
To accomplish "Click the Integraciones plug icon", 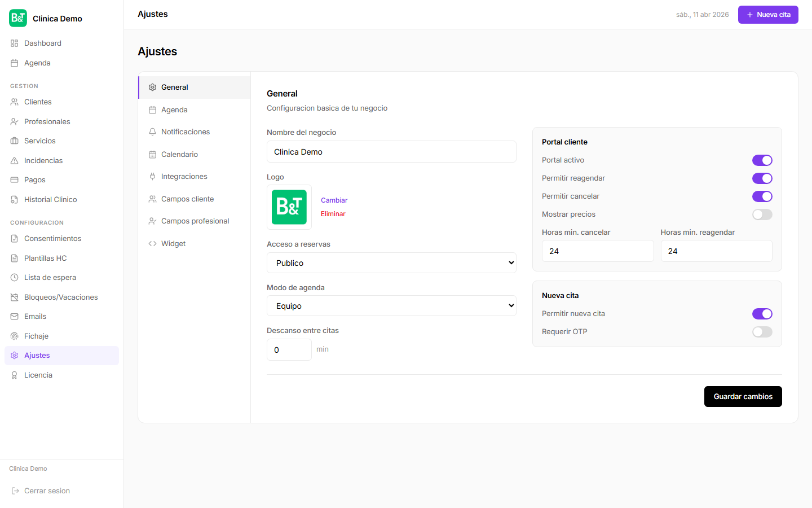I will (152, 177).
